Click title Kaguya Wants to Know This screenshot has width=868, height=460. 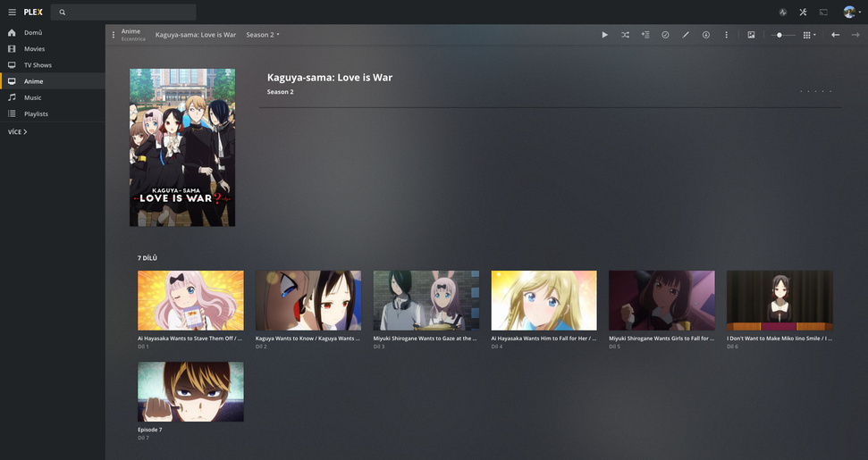(x=308, y=339)
